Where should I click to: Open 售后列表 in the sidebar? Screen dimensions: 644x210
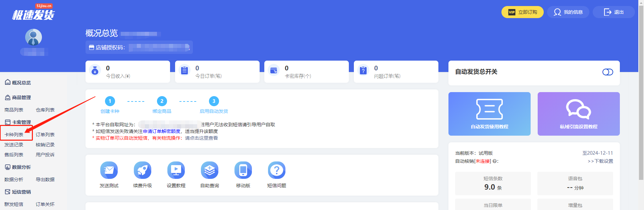click(14, 155)
